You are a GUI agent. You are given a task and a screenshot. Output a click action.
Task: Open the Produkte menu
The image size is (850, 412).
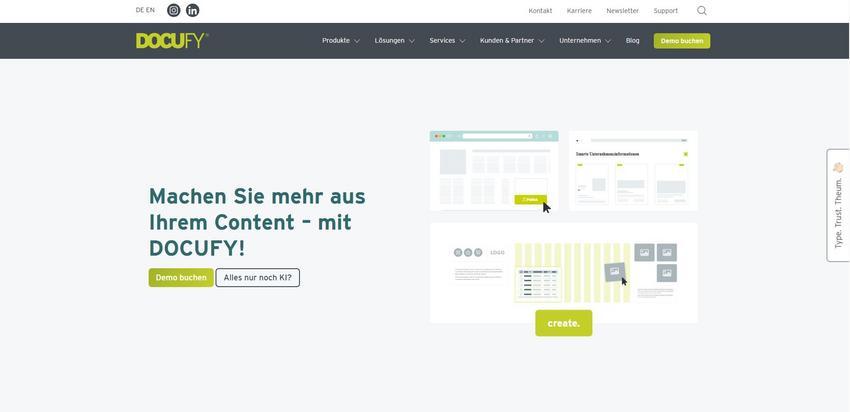click(x=336, y=41)
